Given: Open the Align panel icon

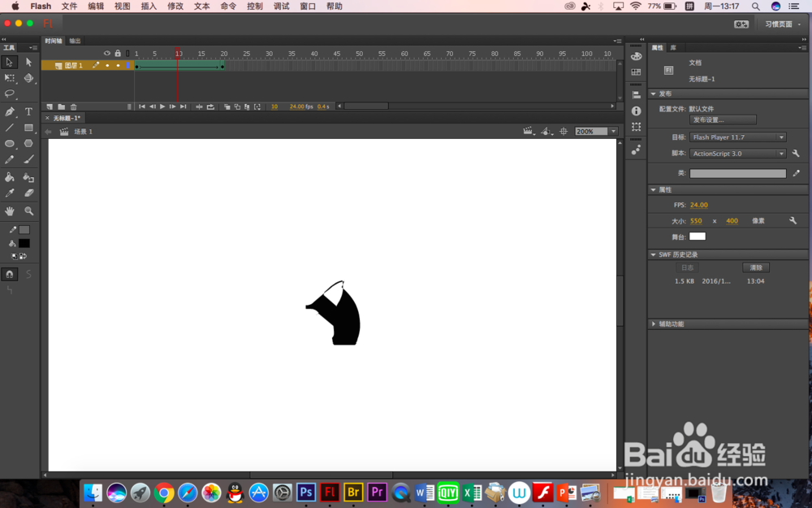Looking at the screenshot, I should (x=637, y=95).
